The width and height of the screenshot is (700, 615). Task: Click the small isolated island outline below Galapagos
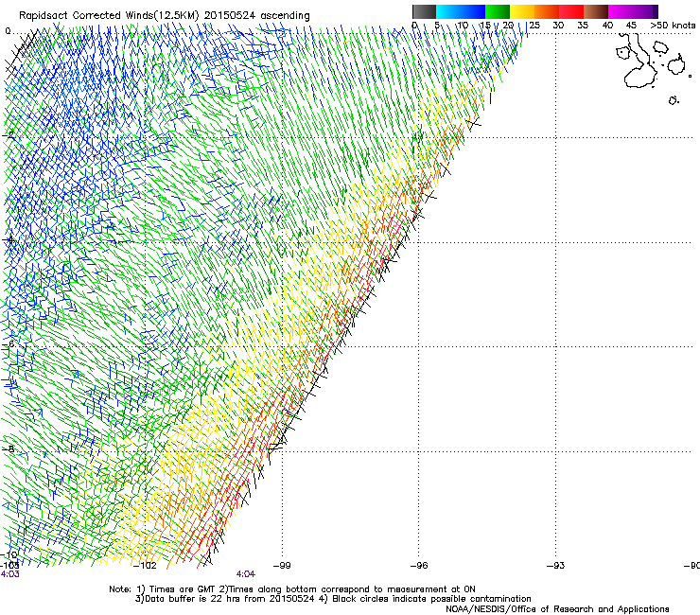[674, 100]
